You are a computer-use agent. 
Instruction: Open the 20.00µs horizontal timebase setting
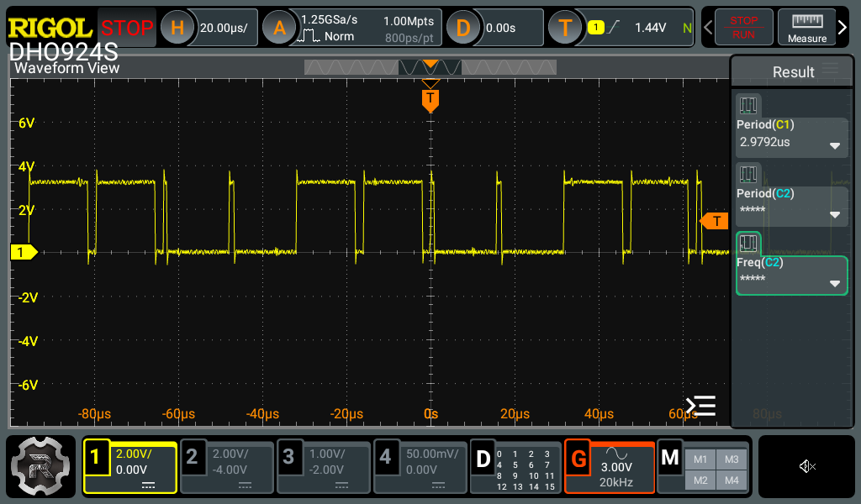point(224,28)
